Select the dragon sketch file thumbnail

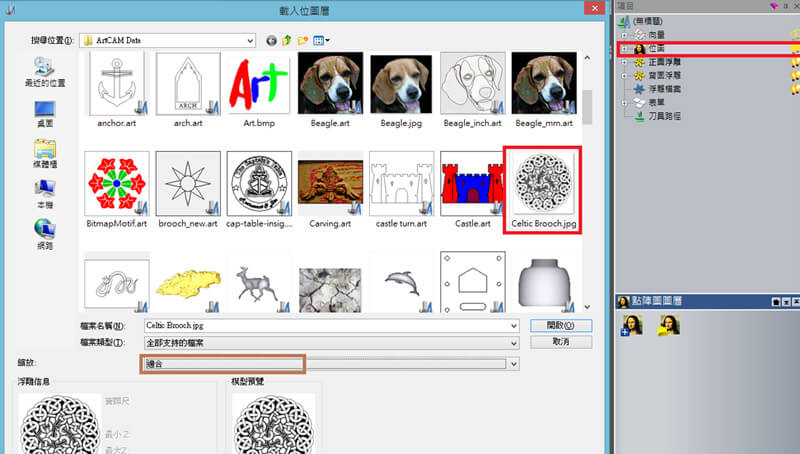[x=117, y=282]
